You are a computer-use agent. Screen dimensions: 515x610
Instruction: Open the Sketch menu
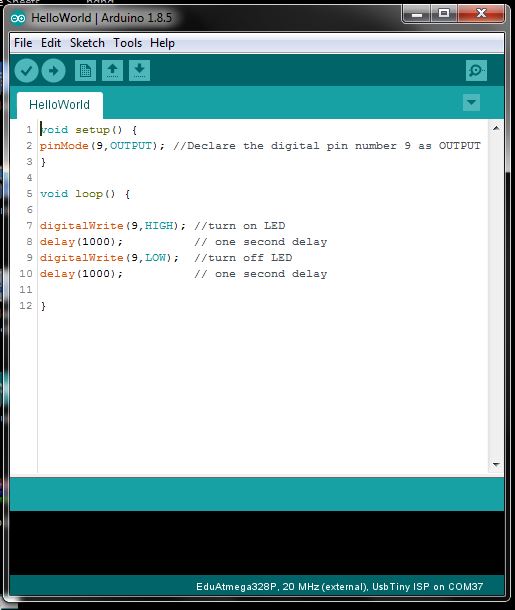87,43
